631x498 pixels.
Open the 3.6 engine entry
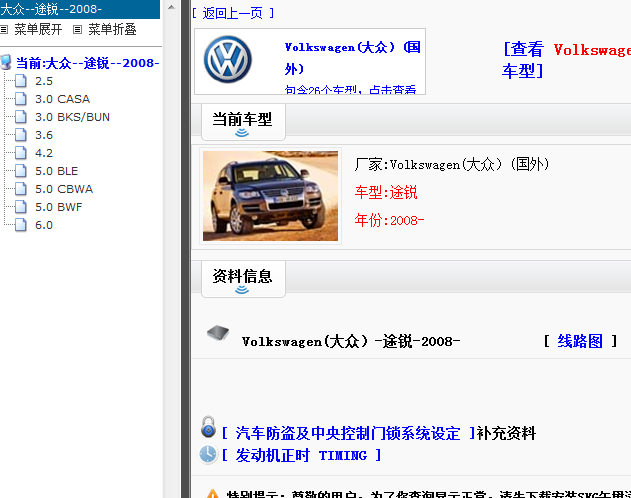44,135
